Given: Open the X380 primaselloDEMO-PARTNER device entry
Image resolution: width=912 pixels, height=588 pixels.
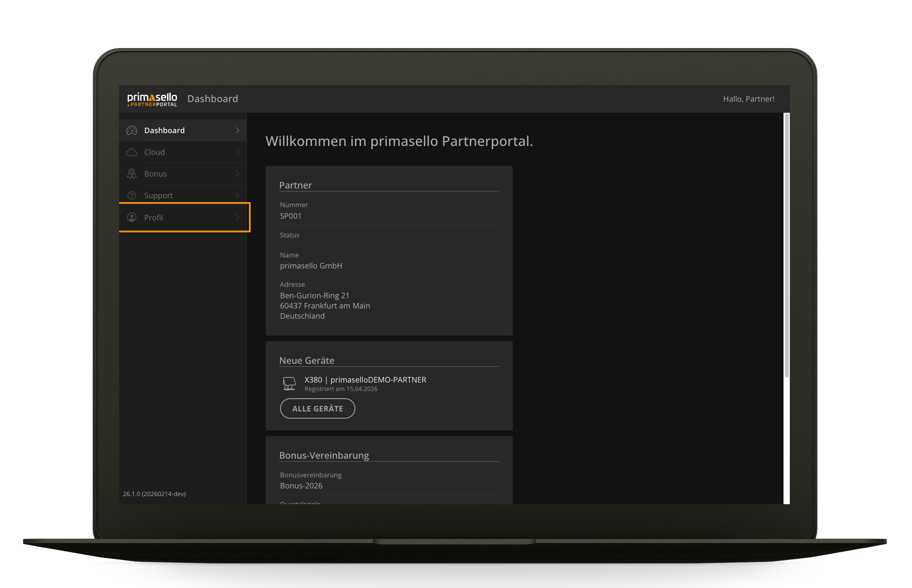Looking at the screenshot, I should point(365,380).
